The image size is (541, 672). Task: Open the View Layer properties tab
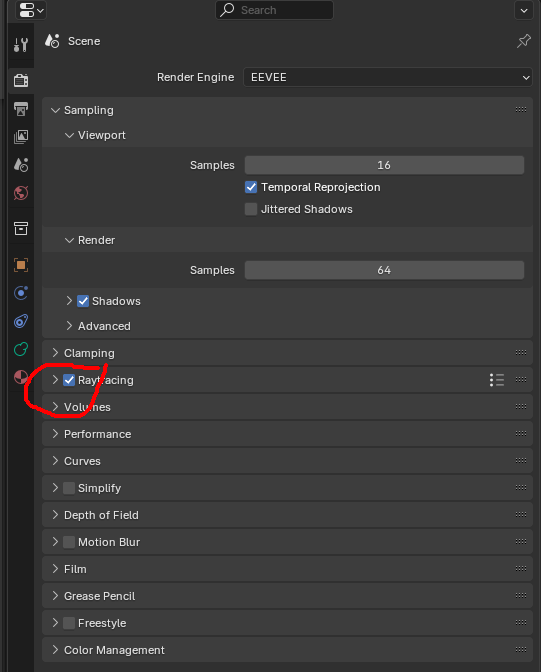(x=21, y=137)
